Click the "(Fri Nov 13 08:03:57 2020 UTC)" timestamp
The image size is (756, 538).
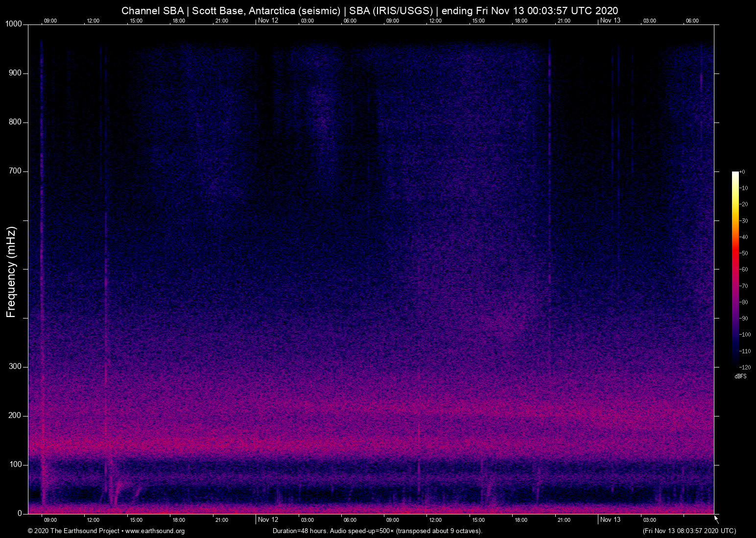(x=689, y=531)
